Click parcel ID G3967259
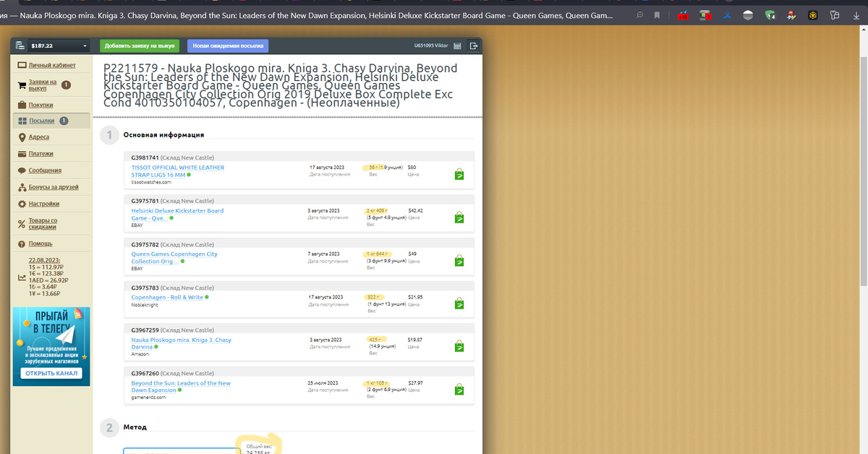The height and width of the screenshot is (454, 868). click(145, 330)
